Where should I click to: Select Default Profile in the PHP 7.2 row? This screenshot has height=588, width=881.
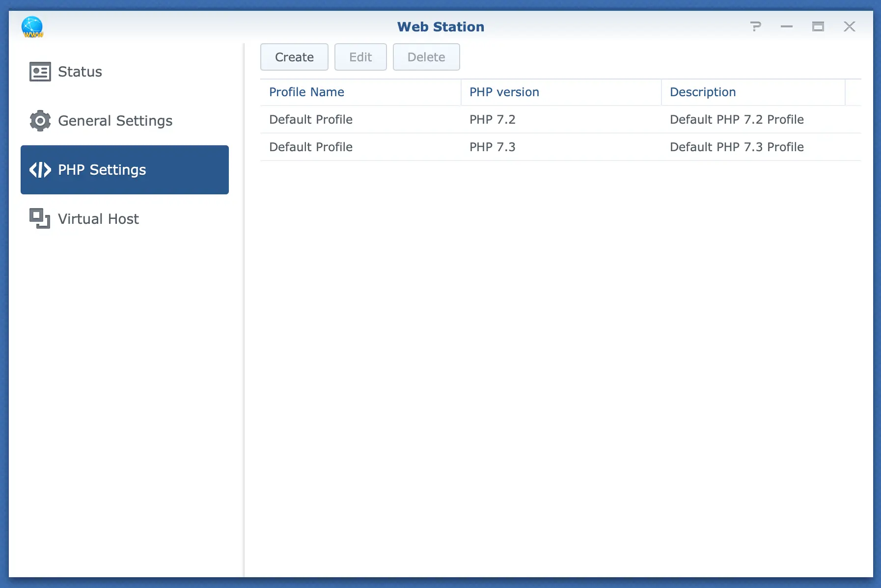click(x=311, y=119)
